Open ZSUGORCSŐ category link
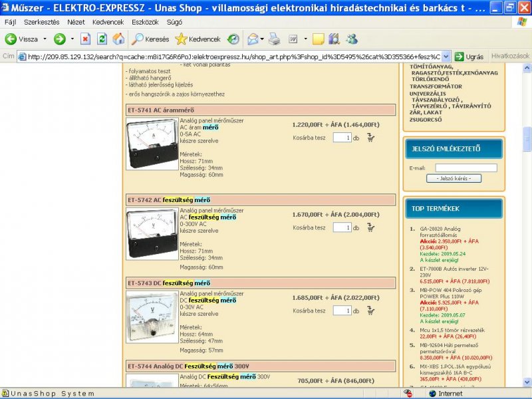532x399 pixels. [426, 120]
